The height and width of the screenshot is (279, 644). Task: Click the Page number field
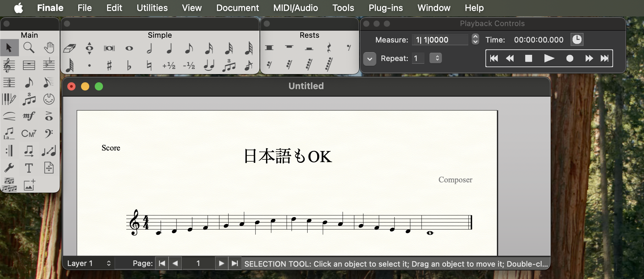click(198, 263)
